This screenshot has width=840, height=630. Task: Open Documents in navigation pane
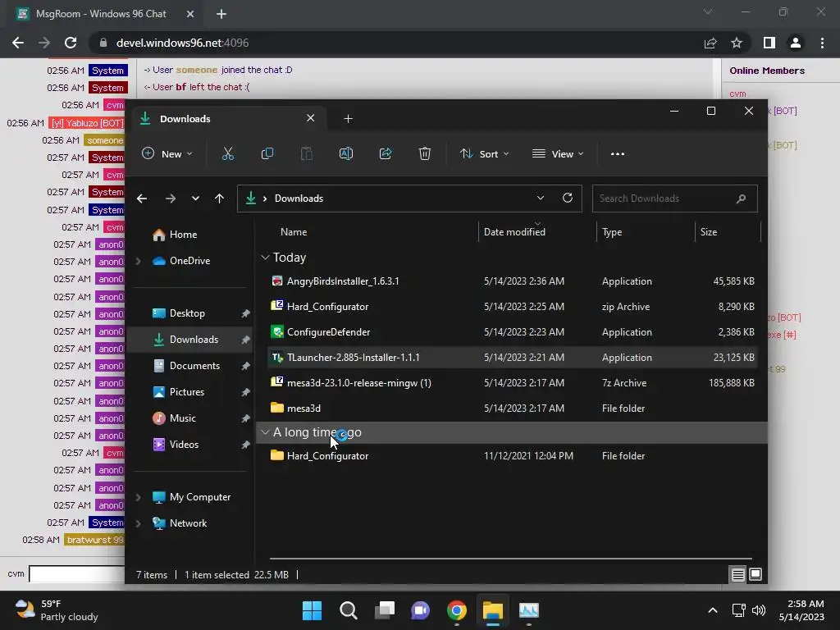(x=194, y=366)
